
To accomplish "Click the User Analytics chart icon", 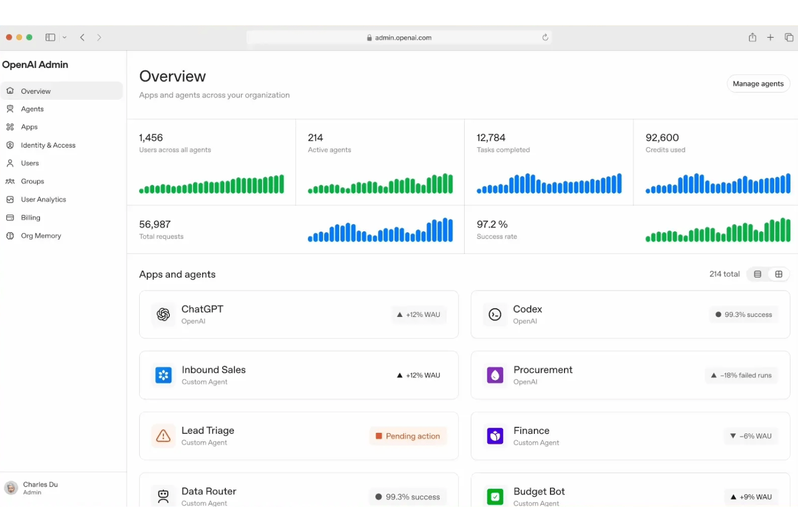I will 10,199.
